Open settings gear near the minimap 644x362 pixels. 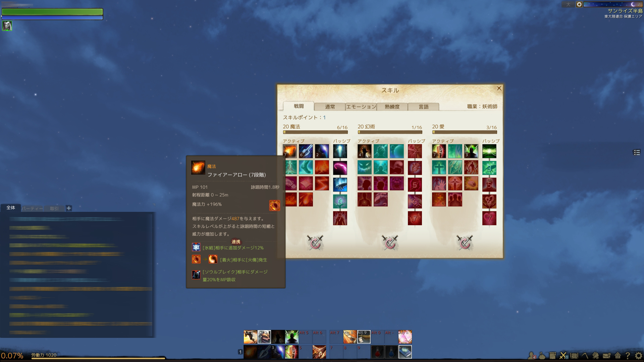tap(579, 4)
